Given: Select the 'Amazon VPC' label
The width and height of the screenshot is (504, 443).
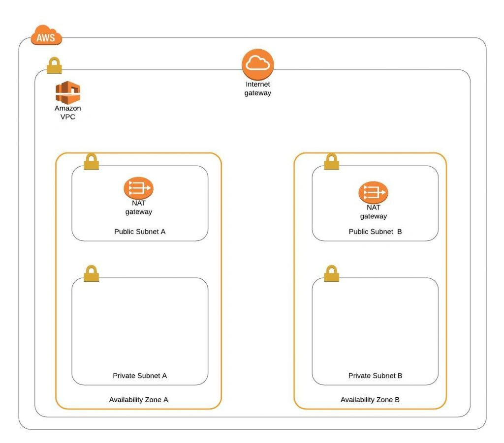Looking at the screenshot, I should click(68, 113).
